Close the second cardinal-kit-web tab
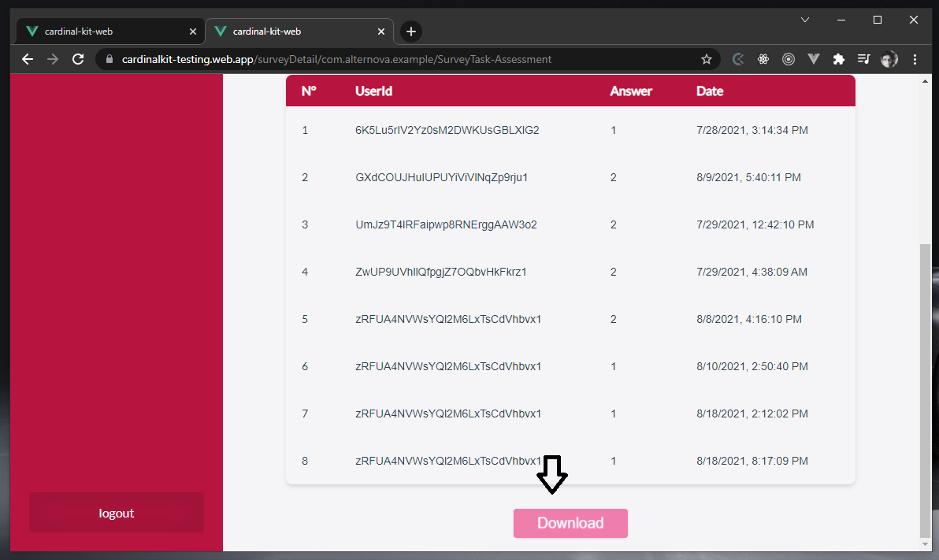 tap(381, 32)
